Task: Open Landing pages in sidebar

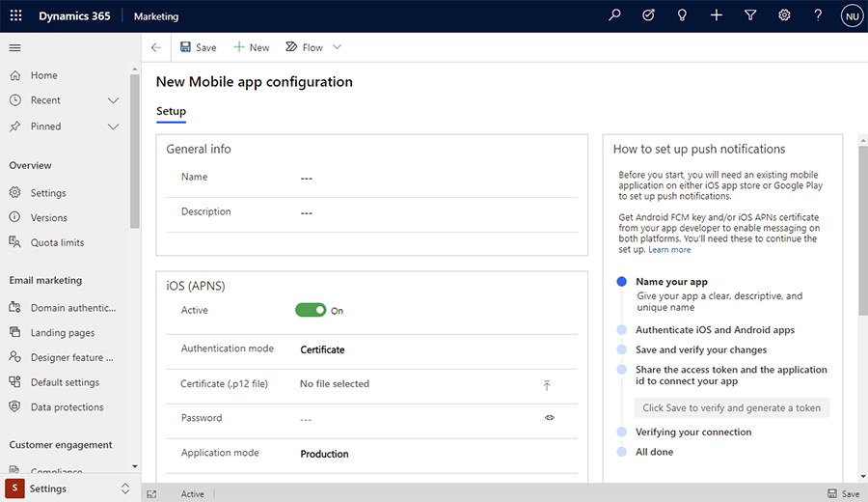Action: click(x=63, y=332)
